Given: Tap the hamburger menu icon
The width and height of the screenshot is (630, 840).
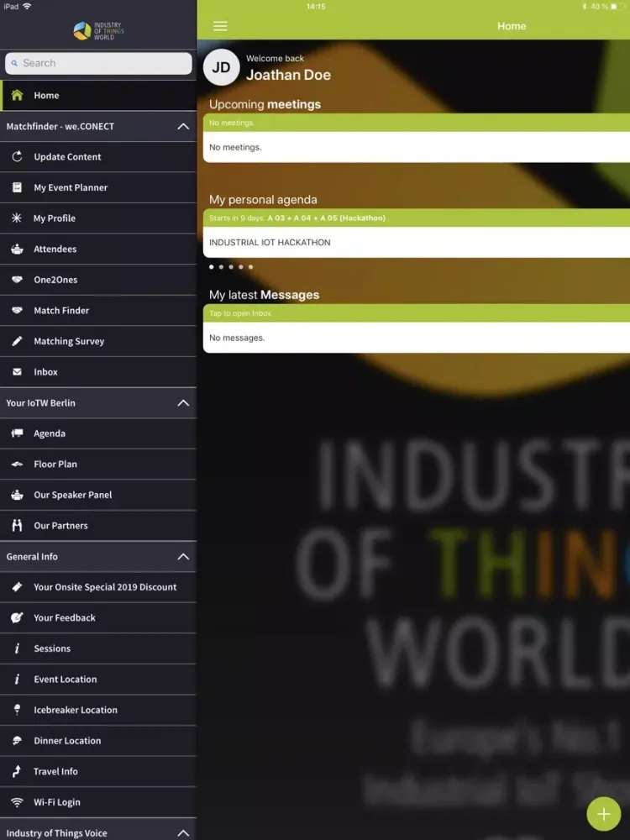Looking at the screenshot, I should [x=220, y=26].
